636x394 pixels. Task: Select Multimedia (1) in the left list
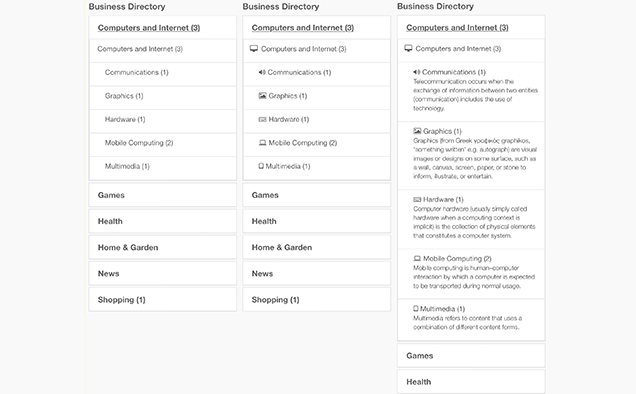(127, 166)
